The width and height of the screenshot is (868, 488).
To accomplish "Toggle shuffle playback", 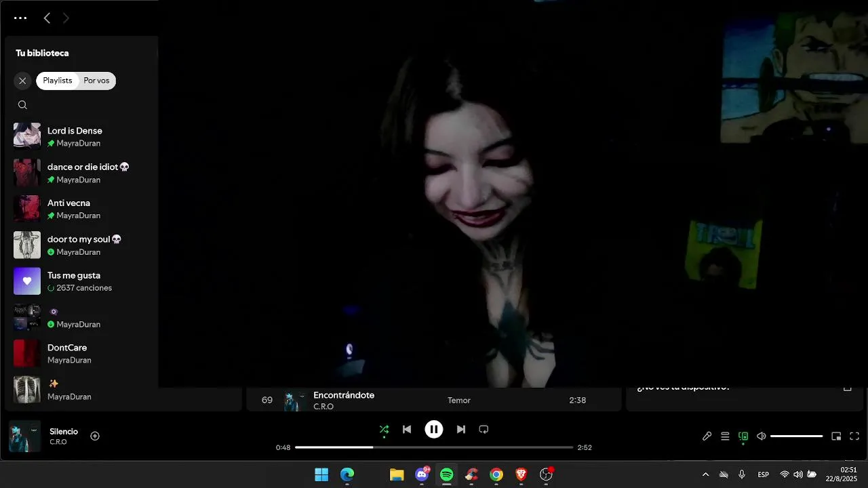I will tap(384, 429).
